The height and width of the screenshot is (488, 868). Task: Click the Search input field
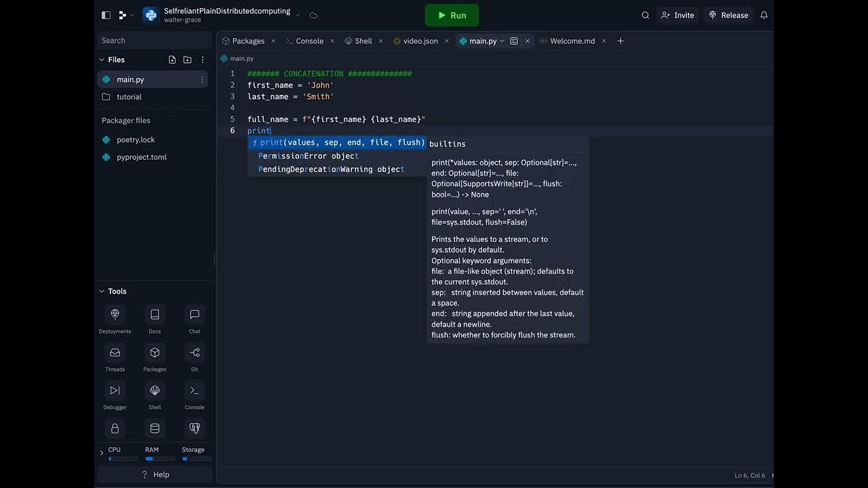(x=155, y=41)
